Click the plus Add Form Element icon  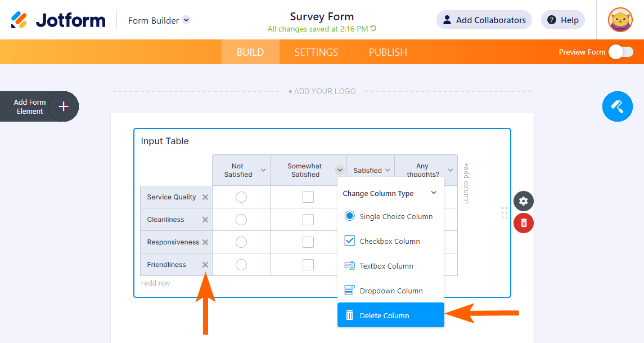(64, 106)
